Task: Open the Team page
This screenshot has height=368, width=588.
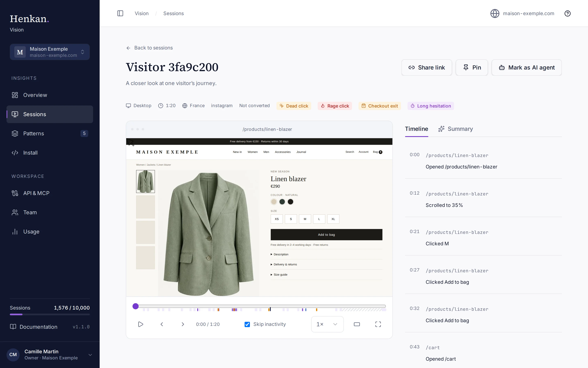Action: [x=50, y=212]
